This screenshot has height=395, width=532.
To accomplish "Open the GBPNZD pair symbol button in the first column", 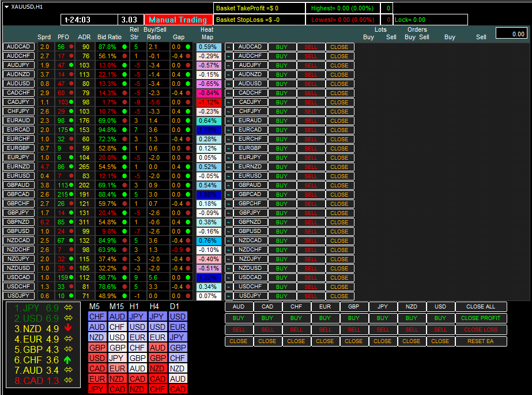I will pyautogui.click(x=18, y=222).
